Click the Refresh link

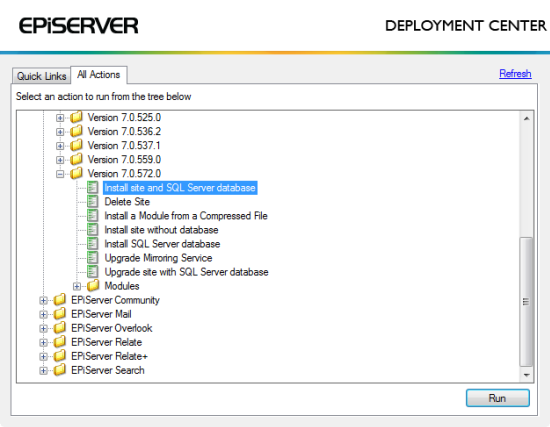[515, 74]
